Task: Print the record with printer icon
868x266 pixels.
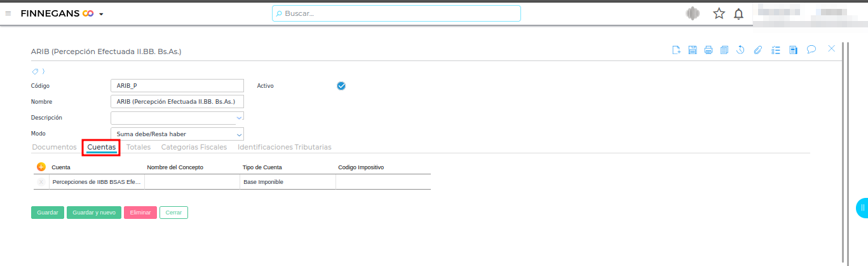Action: pyautogui.click(x=709, y=50)
